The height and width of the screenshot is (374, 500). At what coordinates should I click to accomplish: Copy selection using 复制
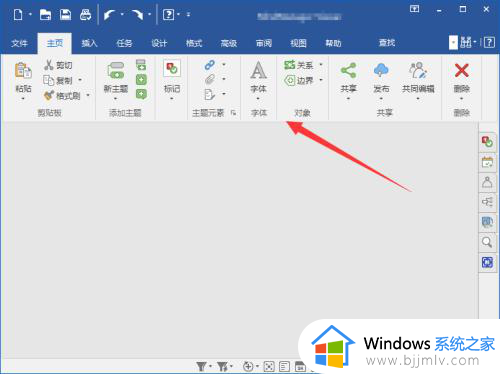pos(58,80)
